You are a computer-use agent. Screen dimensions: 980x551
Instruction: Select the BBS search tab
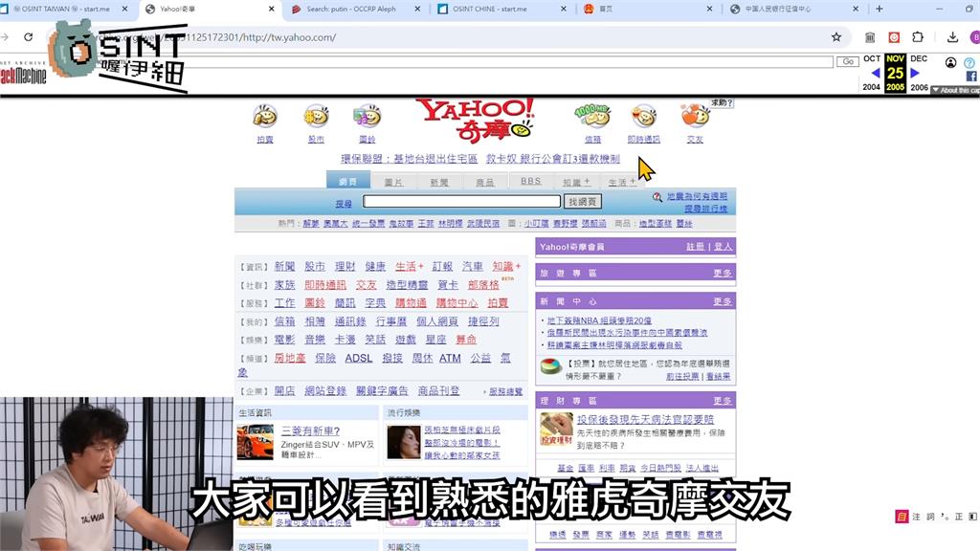coord(530,181)
